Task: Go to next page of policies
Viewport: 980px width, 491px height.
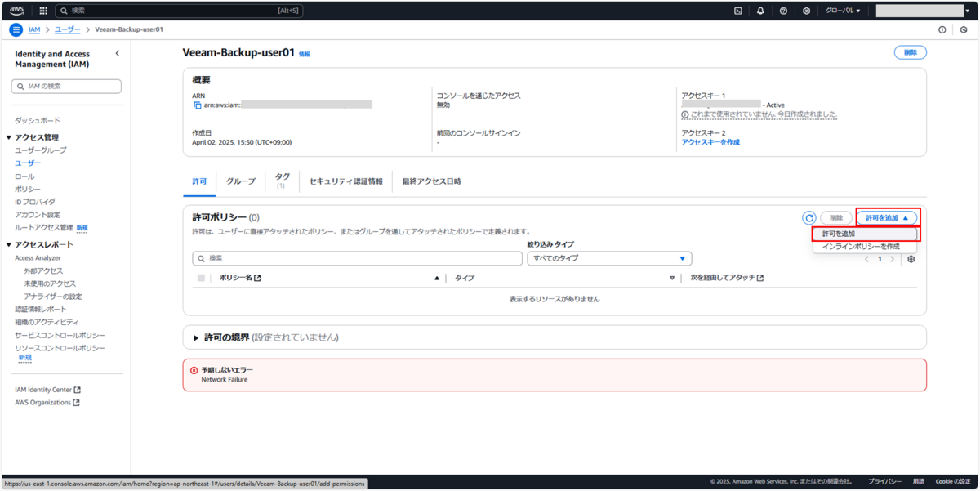Action: point(892,259)
